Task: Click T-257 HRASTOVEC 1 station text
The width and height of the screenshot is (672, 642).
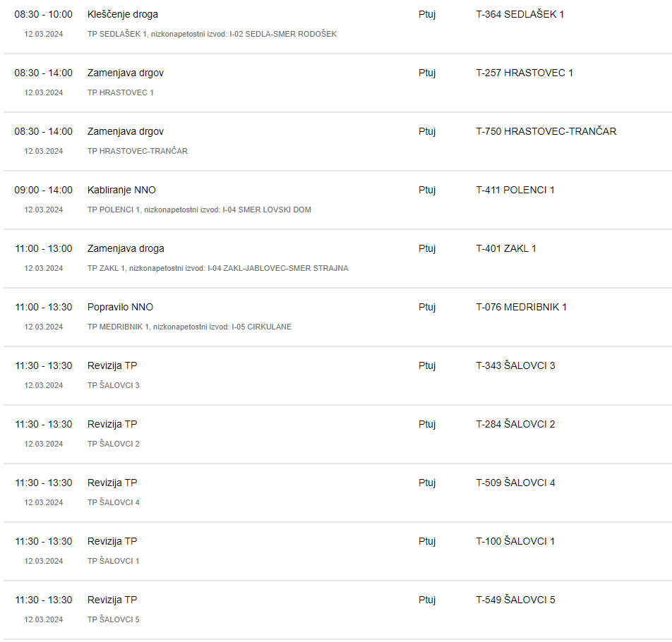Action: (524, 73)
